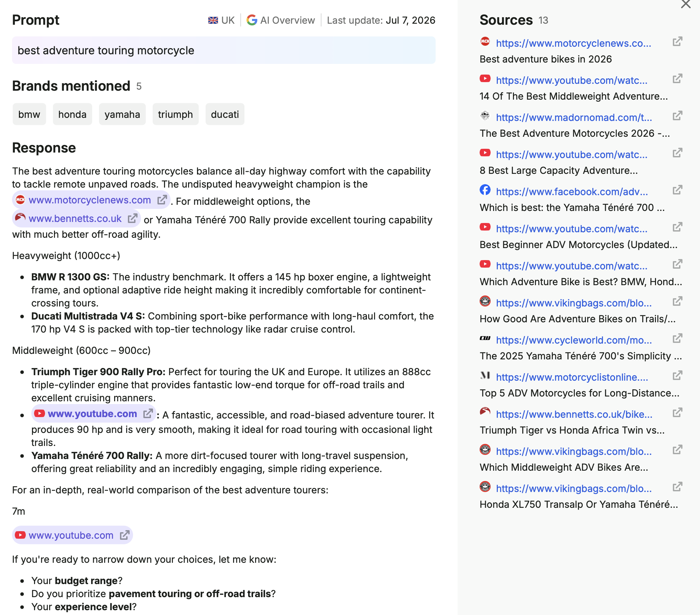
Task: Click external icon on inline motorcyclenews.com chip
Action: pyautogui.click(x=162, y=200)
